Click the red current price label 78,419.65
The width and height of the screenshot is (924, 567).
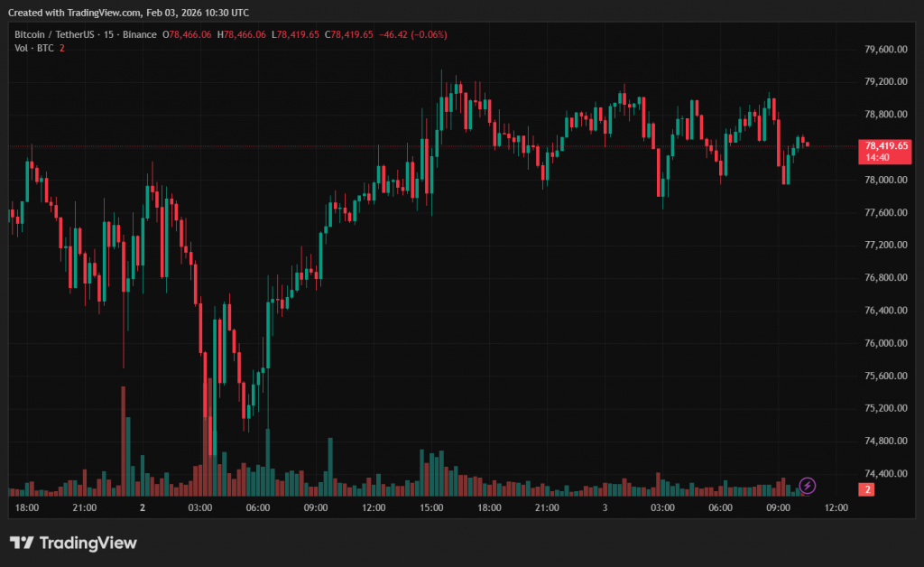tap(886, 144)
